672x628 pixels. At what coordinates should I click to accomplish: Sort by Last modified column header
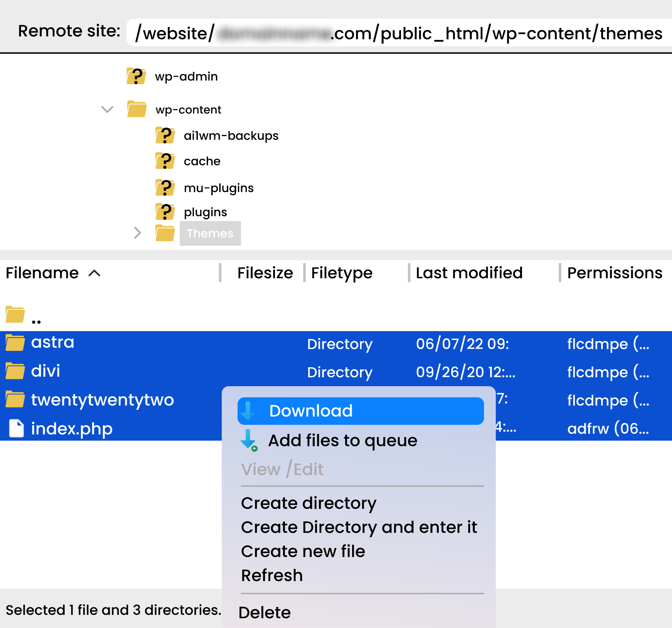(469, 273)
